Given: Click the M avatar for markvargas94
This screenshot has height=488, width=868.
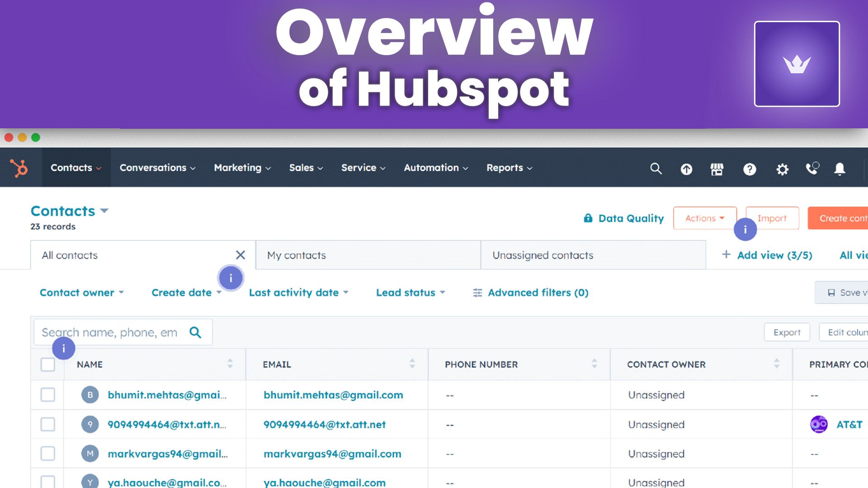Looking at the screenshot, I should click(90, 454).
